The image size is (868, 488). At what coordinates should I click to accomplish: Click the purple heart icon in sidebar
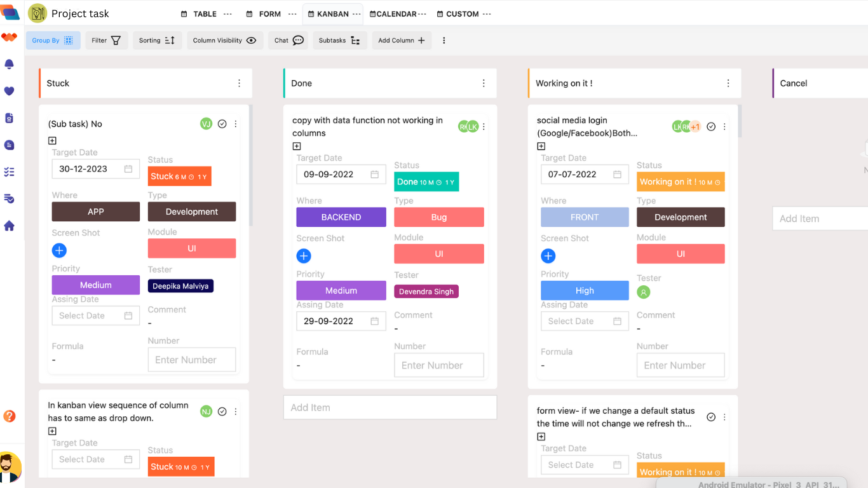9,91
